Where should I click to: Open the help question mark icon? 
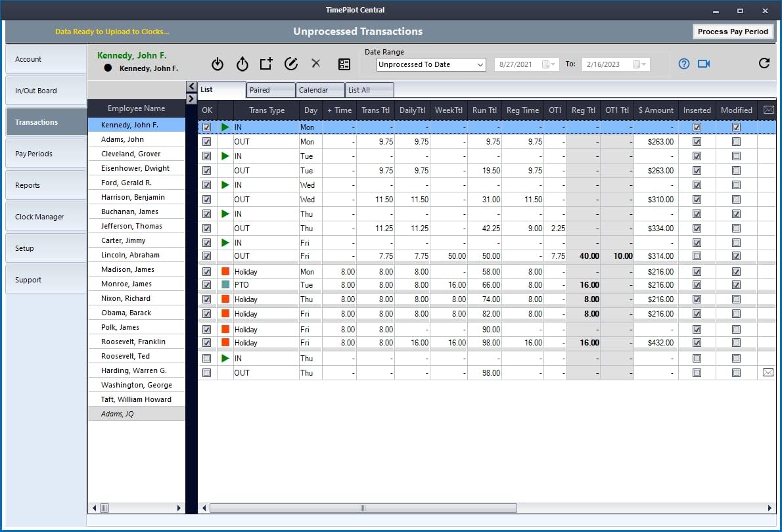click(684, 64)
